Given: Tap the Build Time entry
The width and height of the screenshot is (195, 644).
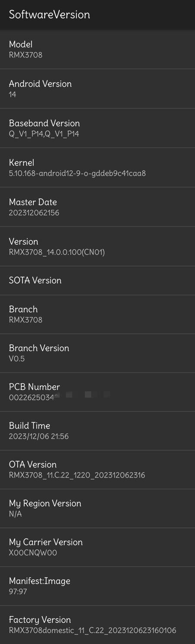Looking at the screenshot, I should (x=97, y=431).
